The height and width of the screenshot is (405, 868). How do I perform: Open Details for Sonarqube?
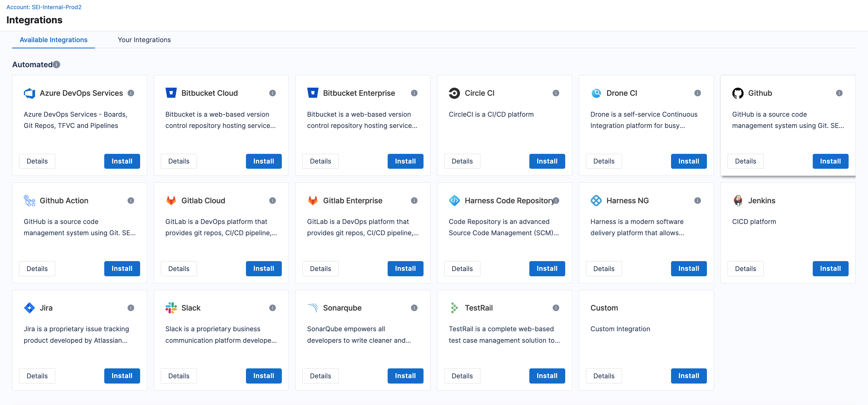point(320,376)
